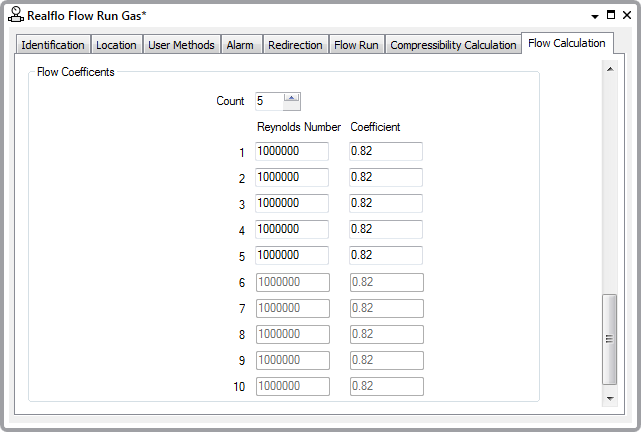Switch to the Flow Run tab
Viewport: 641px width, 432px height.
click(356, 45)
